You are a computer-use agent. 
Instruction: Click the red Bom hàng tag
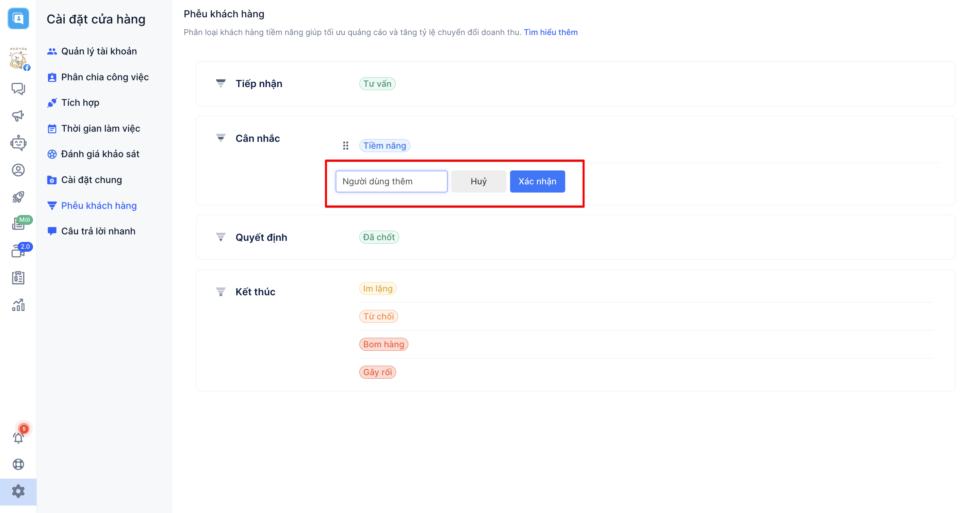(383, 344)
